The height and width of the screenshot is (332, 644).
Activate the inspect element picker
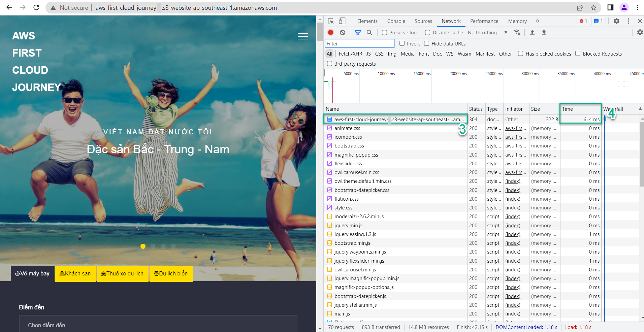[x=331, y=21]
